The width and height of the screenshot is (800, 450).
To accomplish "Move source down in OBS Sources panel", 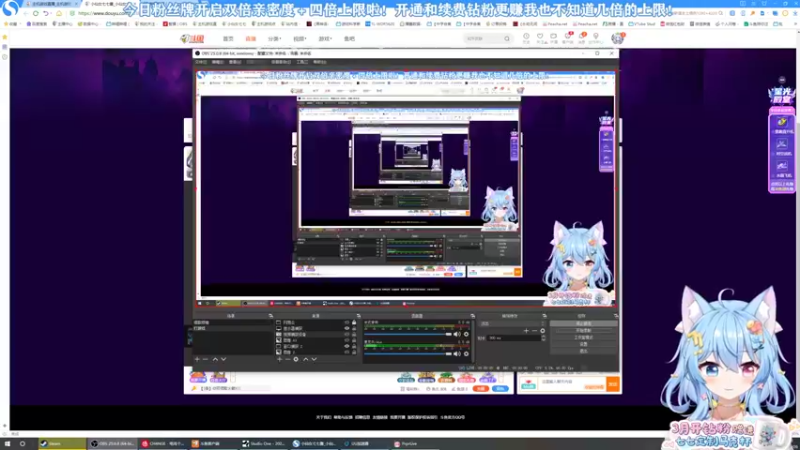I will click(x=314, y=359).
